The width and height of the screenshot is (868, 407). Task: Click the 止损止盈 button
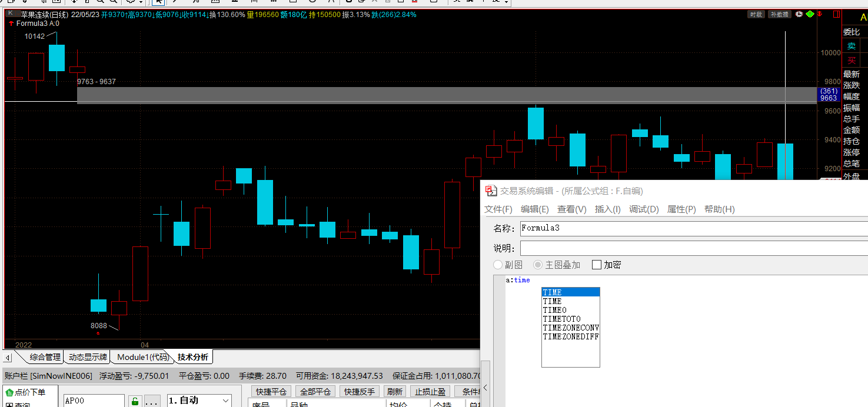430,392
